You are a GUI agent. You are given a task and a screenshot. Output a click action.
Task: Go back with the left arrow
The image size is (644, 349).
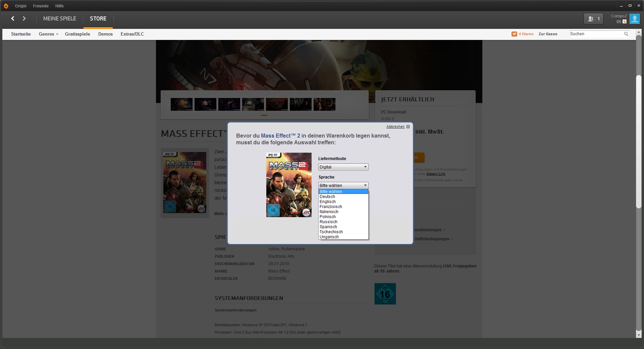13,18
